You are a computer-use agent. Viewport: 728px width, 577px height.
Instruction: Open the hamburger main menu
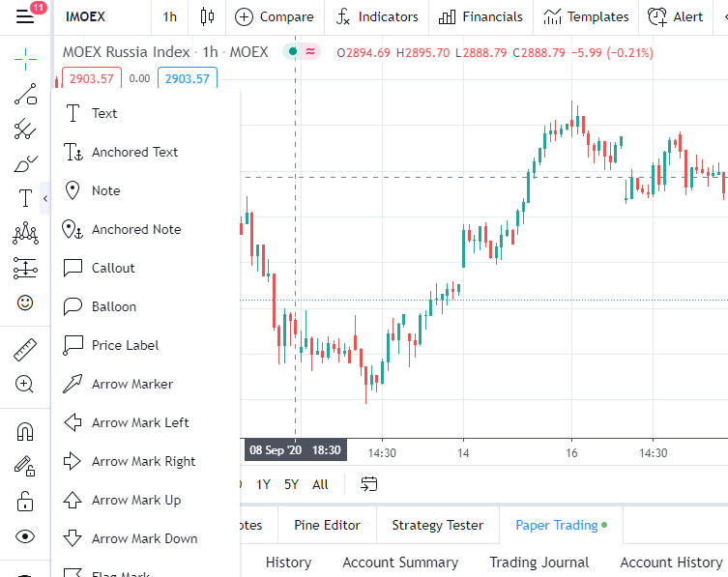(25, 16)
